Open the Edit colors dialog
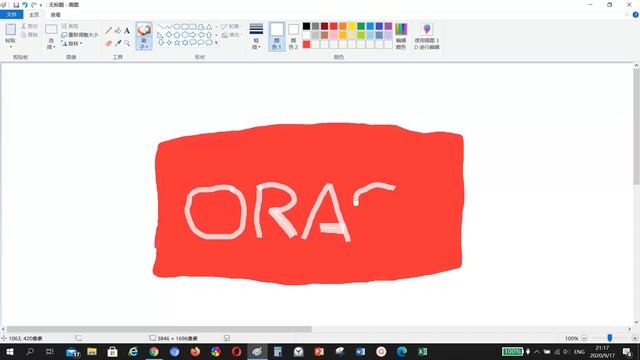 click(x=401, y=36)
